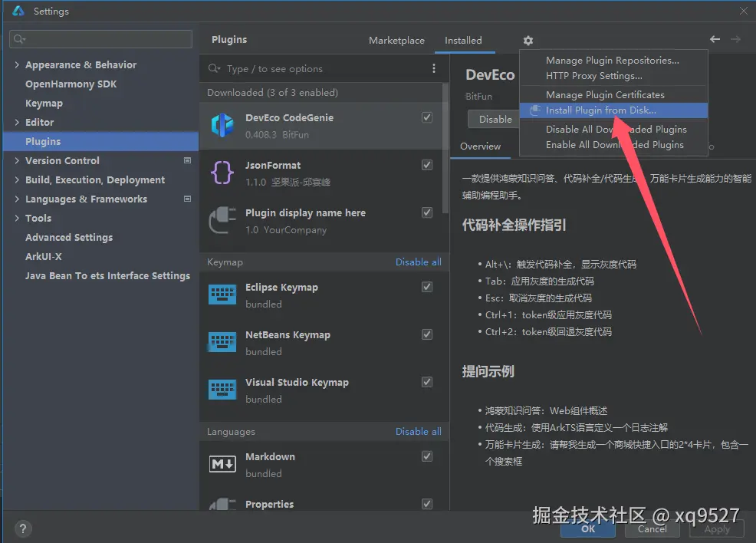Click the Markdown plugin icon

(222, 465)
